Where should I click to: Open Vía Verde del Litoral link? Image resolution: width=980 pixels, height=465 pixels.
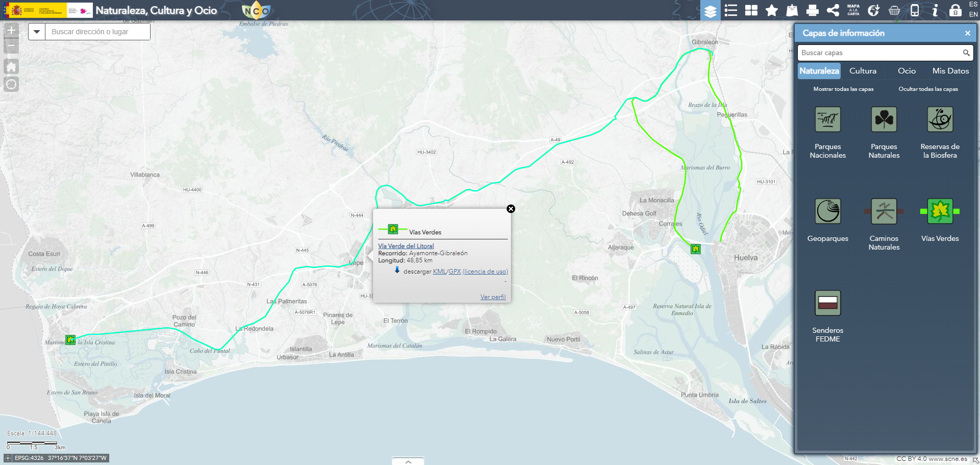406,246
